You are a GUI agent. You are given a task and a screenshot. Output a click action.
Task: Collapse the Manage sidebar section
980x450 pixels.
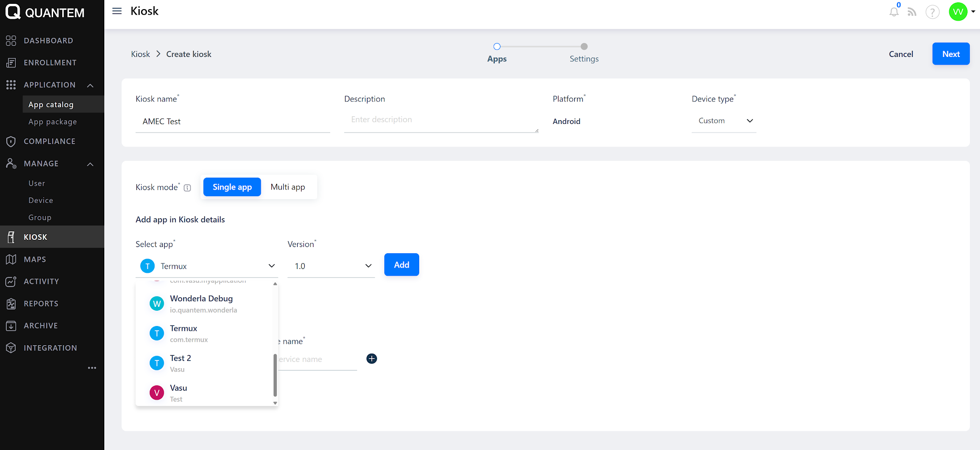tap(90, 164)
